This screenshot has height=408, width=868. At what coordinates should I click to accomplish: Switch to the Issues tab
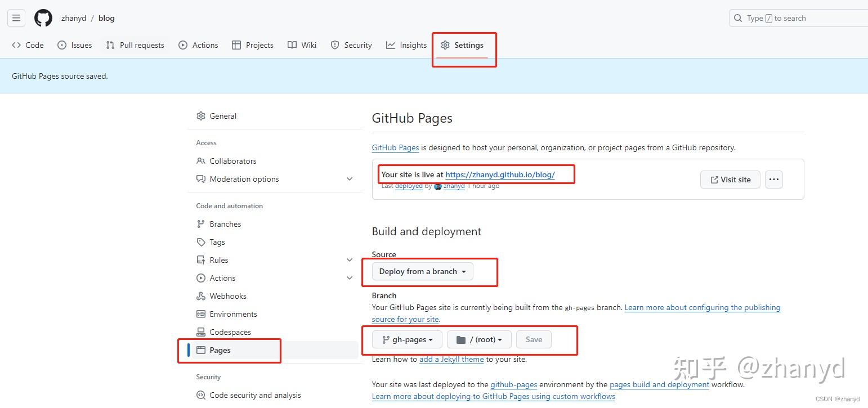click(74, 45)
